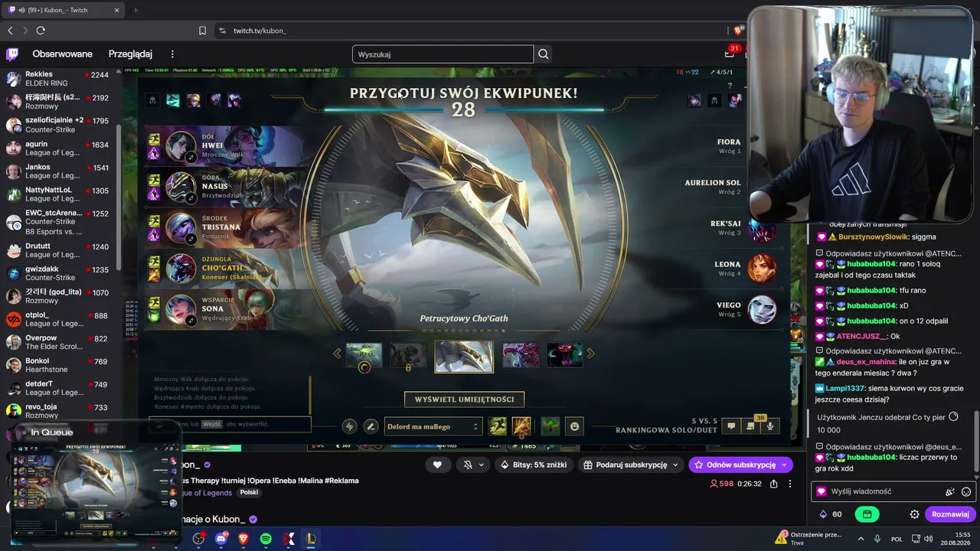Open the POL keyboard language indicator
This screenshot has width=980, height=551.
897,539
